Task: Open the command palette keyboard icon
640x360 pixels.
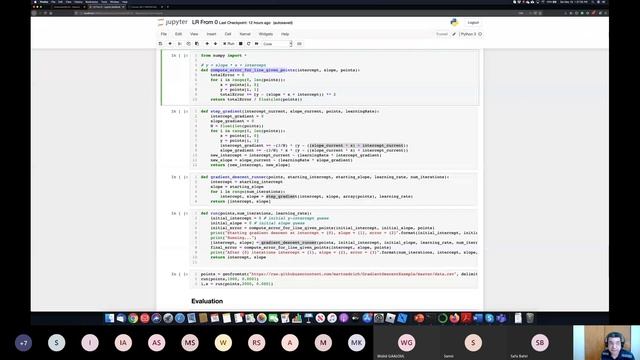Action: tap(299, 44)
